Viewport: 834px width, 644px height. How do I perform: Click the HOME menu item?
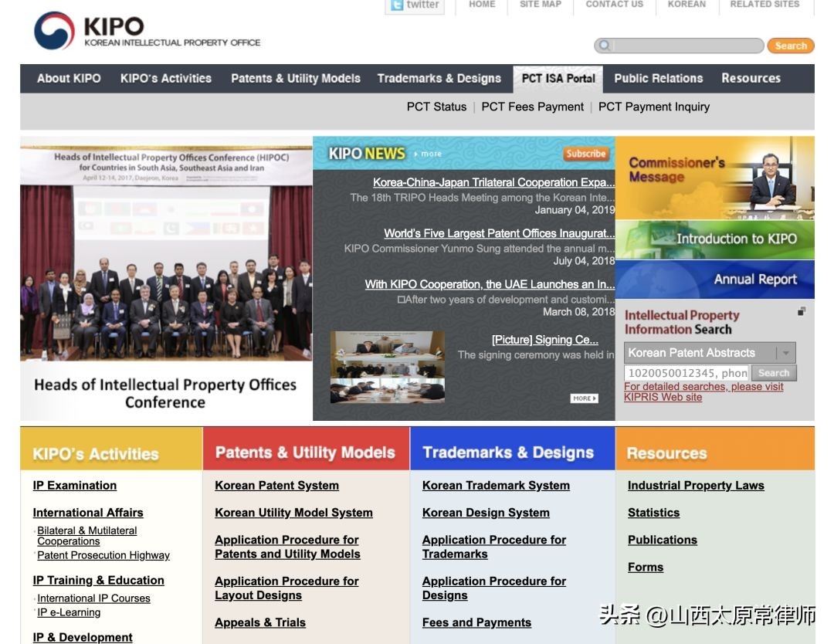(482, 4)
